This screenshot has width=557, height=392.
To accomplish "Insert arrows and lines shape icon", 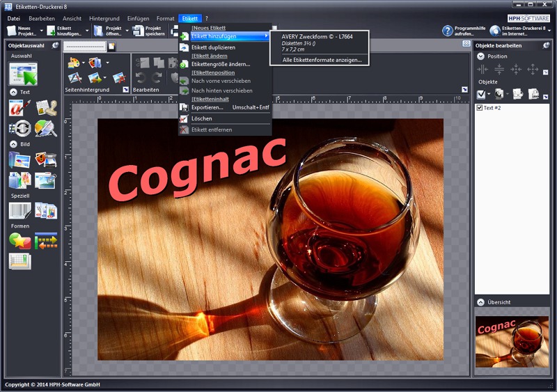I will coord(46,241).
